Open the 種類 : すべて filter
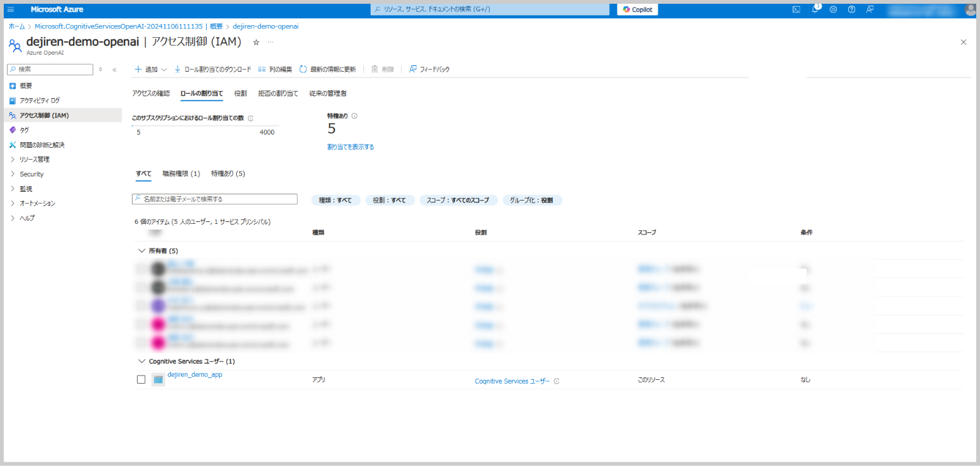This screenshot has height=466, width=980. point(335,200)
